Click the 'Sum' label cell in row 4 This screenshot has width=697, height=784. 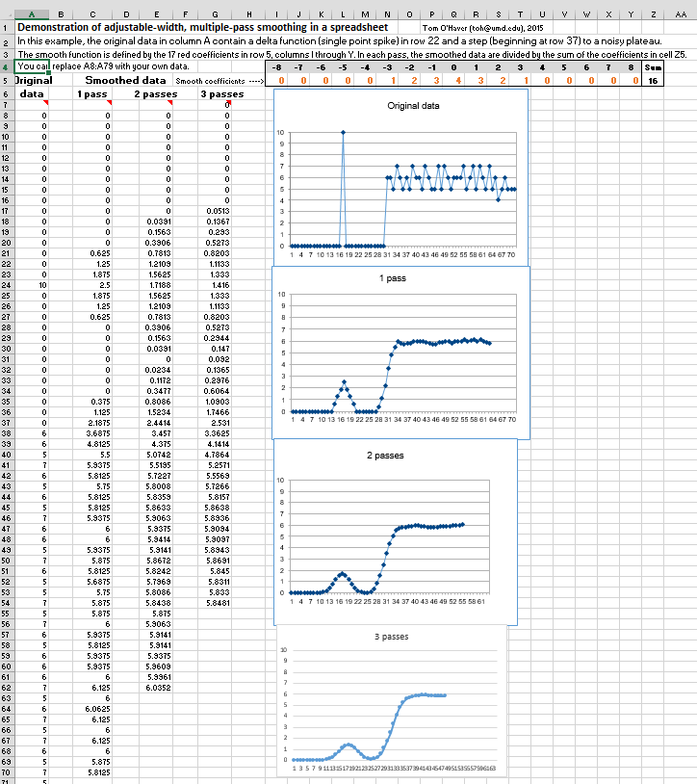pos(654,68)
